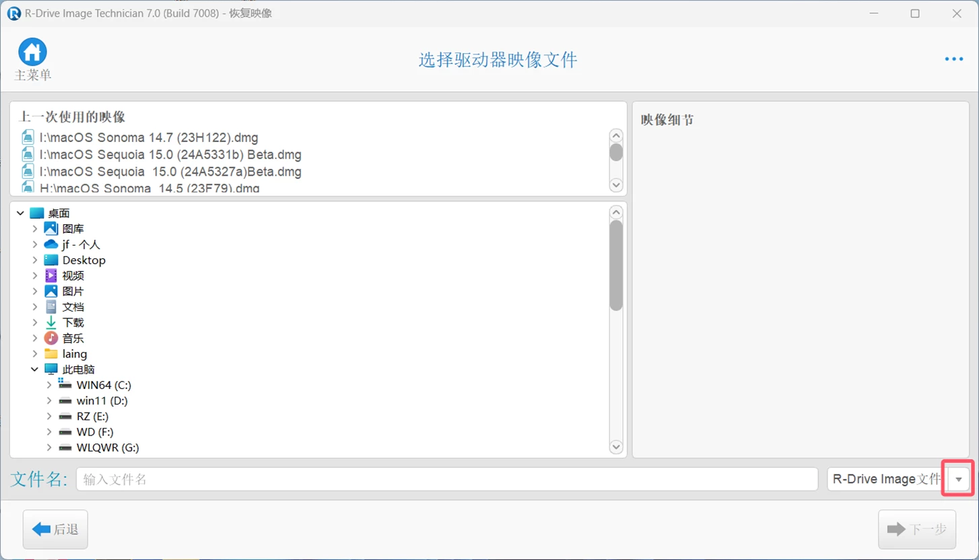Select macOS Sonoma 14.7 (23H122).dmg recent image
The image size is (979, 560).
pyautogui.click(x=148, y=138)
